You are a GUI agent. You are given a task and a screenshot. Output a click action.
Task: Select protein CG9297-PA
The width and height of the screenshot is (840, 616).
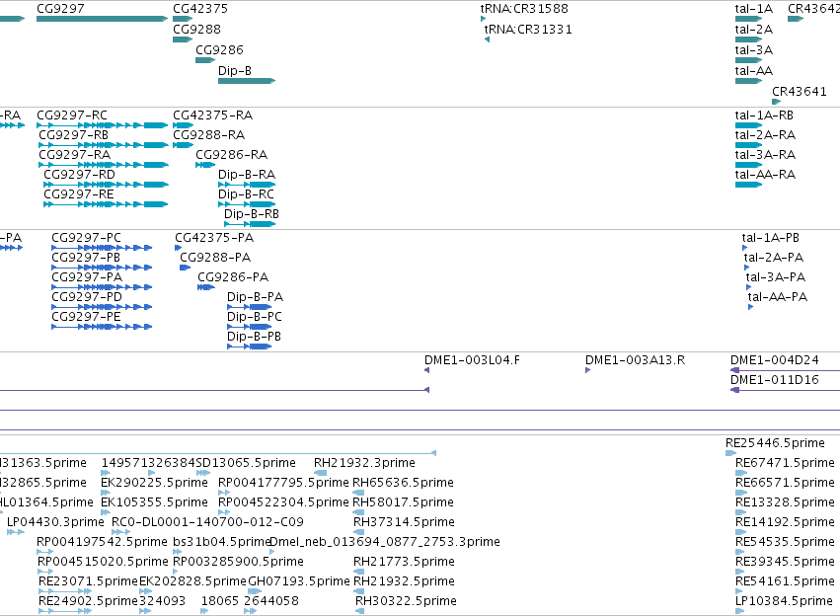click(102, 287)
